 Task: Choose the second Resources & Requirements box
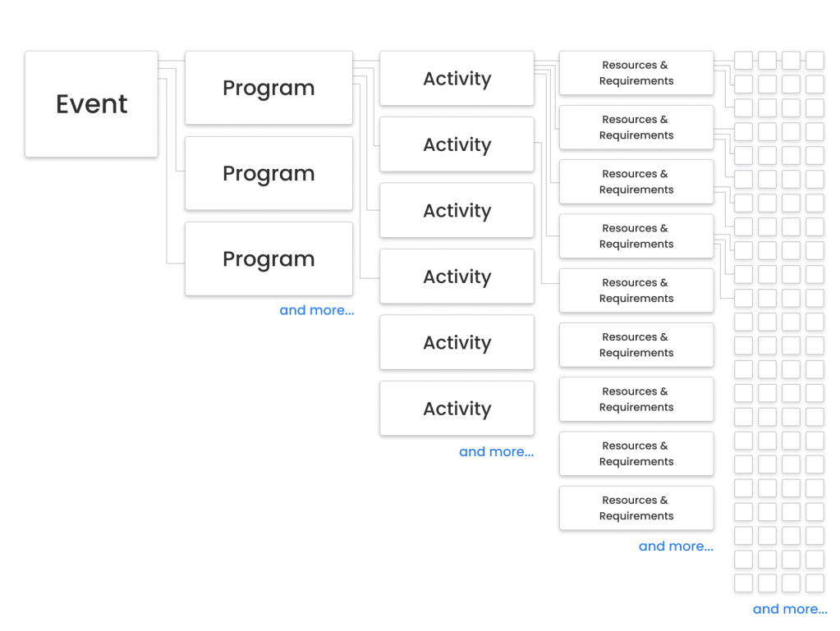tap(636, 127)
